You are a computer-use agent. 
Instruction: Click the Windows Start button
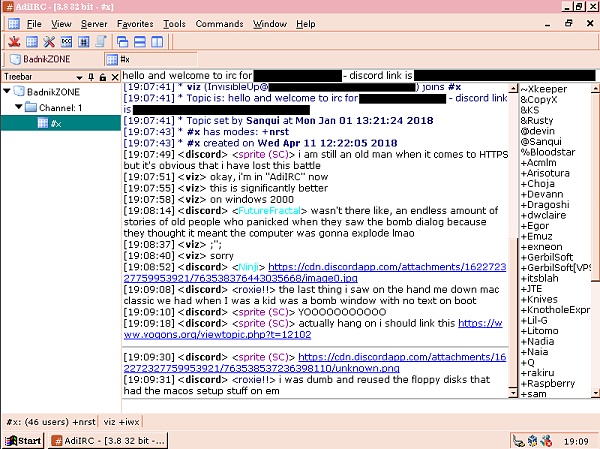click(x=24, y=441)
